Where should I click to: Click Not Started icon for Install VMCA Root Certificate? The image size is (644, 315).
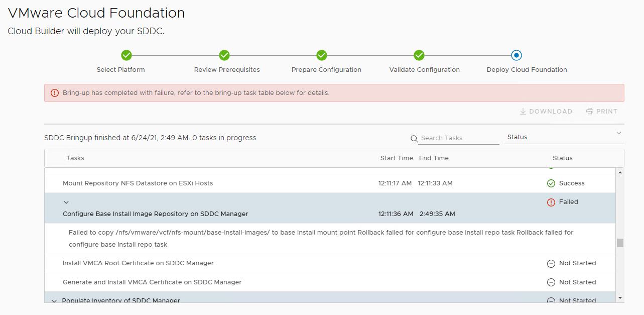tap(551, 263)
